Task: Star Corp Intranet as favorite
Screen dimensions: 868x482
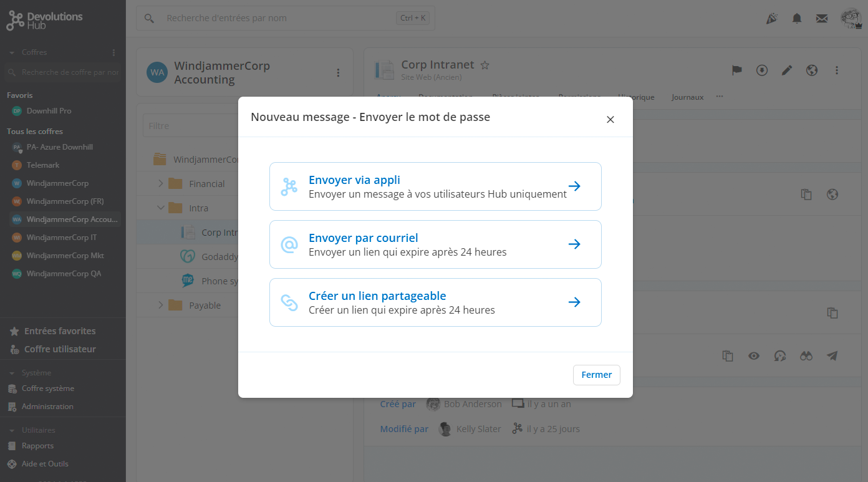Action: 485,65
